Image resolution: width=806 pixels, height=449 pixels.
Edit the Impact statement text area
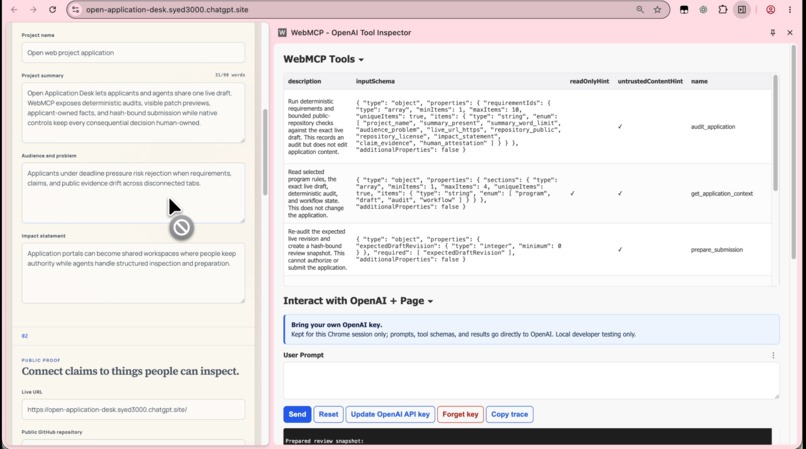pos(133,273)
